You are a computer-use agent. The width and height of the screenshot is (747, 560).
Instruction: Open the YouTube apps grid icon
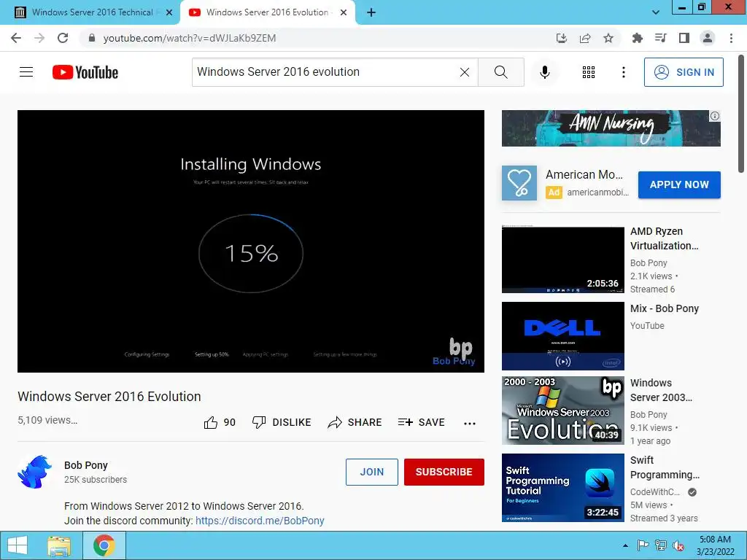click(x=589, y=72)
